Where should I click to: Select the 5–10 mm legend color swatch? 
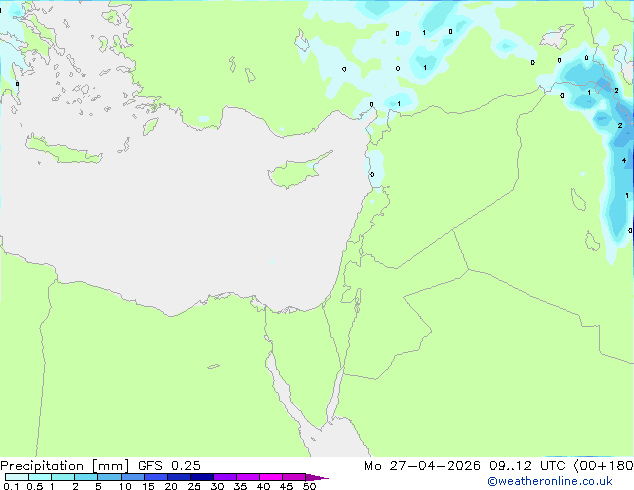click(x=109, y=477)
